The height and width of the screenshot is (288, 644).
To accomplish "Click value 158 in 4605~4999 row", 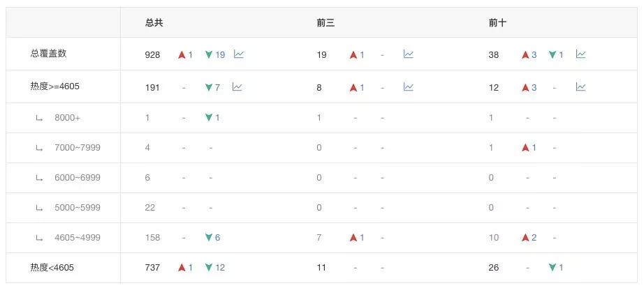I will click(152, 238).
